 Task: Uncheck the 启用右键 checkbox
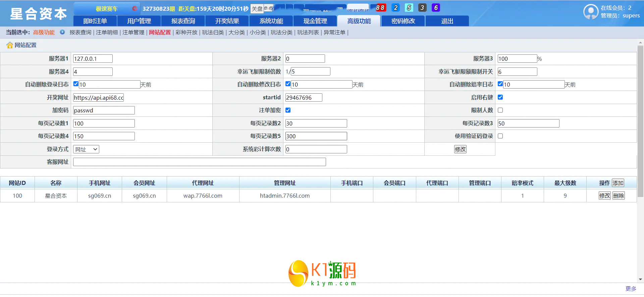(500, 97)
